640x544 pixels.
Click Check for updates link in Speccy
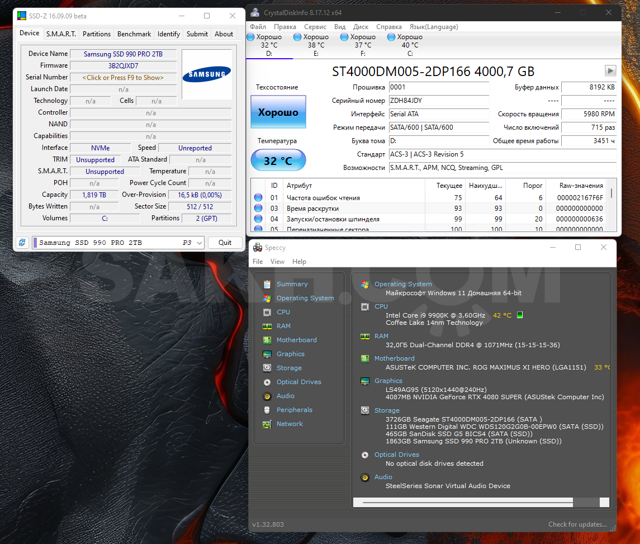click(x=577, y=524)
